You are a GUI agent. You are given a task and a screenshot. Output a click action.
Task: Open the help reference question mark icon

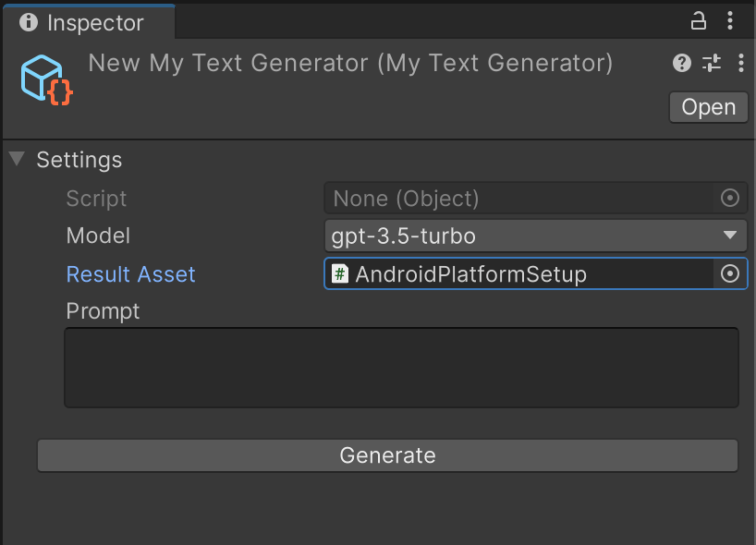click(x=682, y=63)
